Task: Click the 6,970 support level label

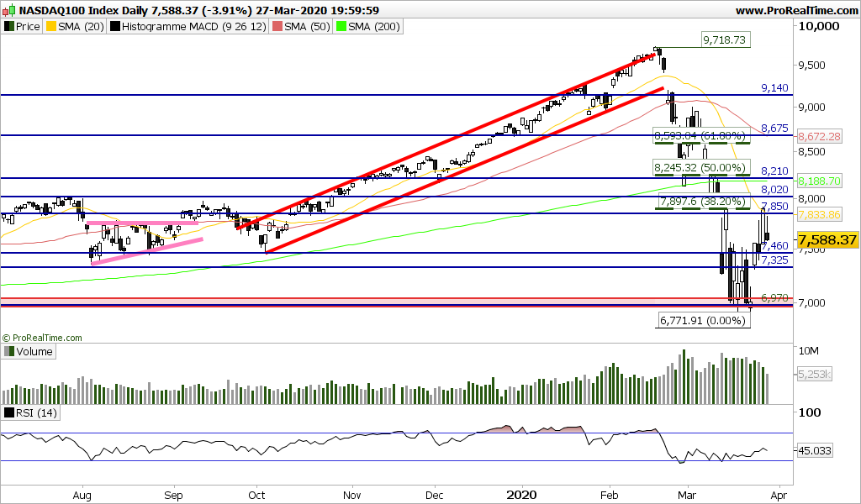Action: point(774,298)
